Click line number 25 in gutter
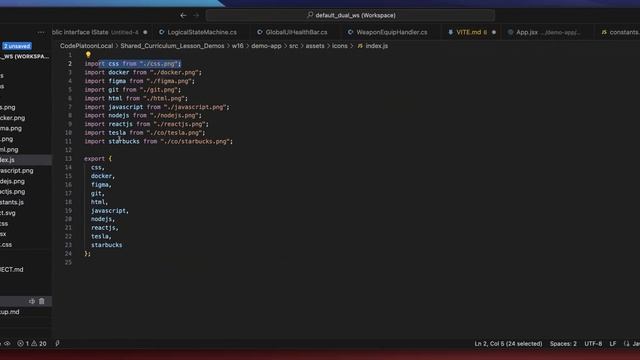640x360 pixels. (68, 262)
